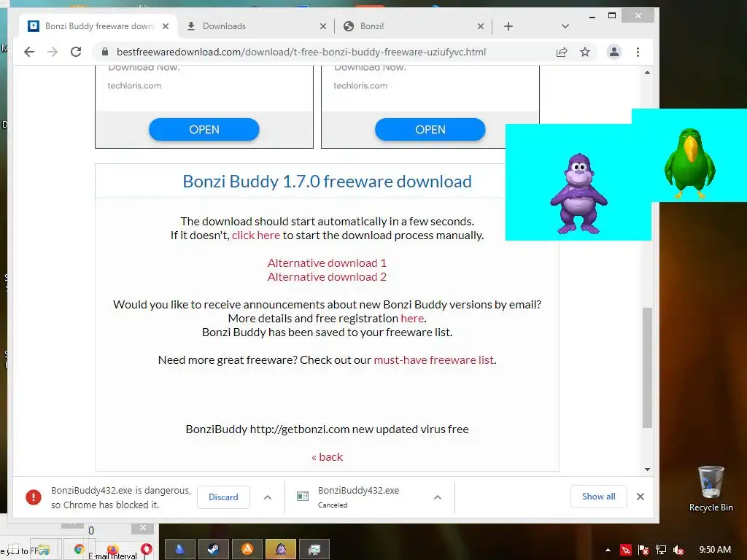
Task: Open Alternative download 2 link
Action: pos(327,276)
